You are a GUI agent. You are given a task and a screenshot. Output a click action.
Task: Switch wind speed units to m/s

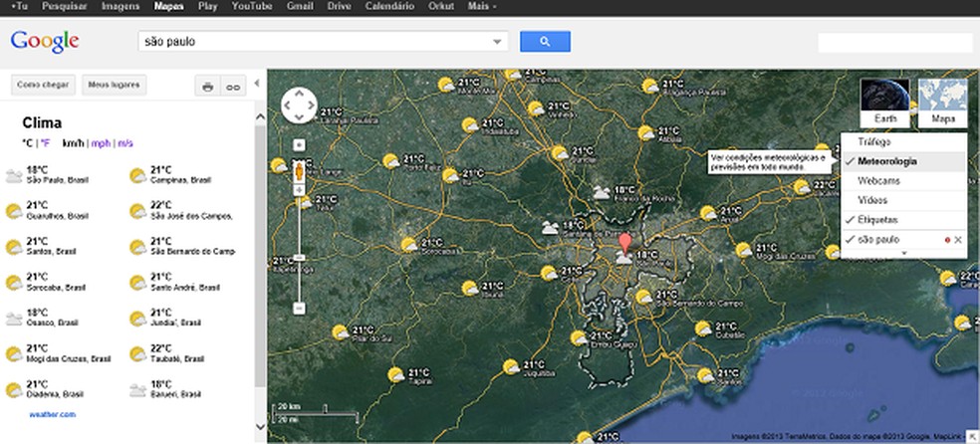(125, 143)
